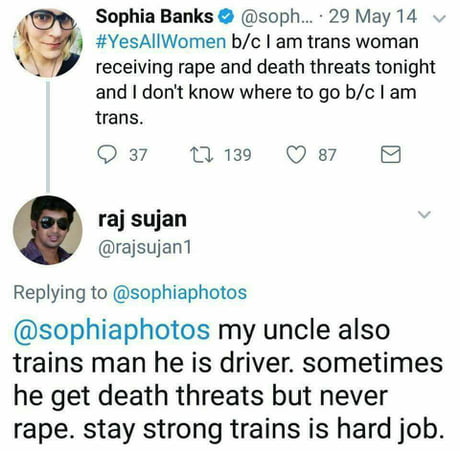Click the 139 retweets count
460x451 pixels.
click(238, 155)
